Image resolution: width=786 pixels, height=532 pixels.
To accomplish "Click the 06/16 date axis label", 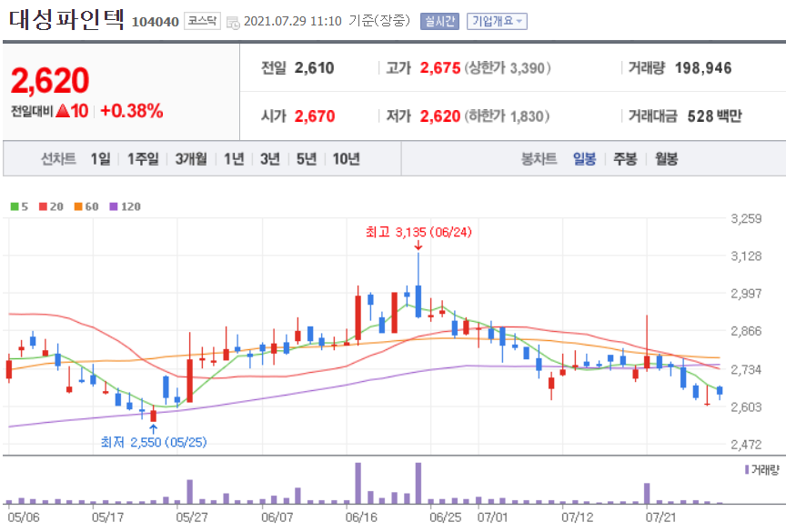I will (361, 517).
